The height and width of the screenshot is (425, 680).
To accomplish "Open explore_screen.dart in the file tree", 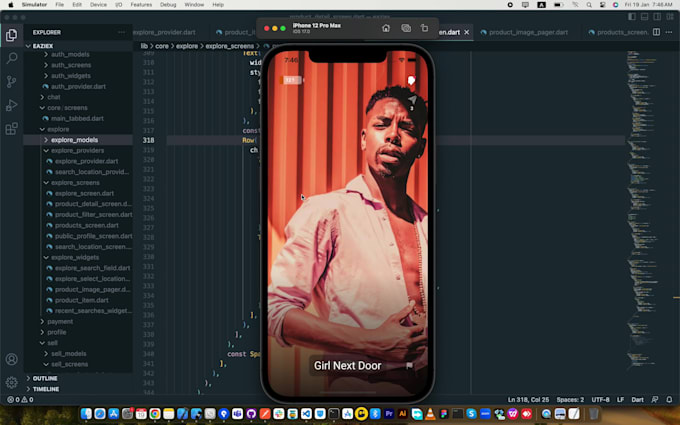I will click(x=84, y=193).
